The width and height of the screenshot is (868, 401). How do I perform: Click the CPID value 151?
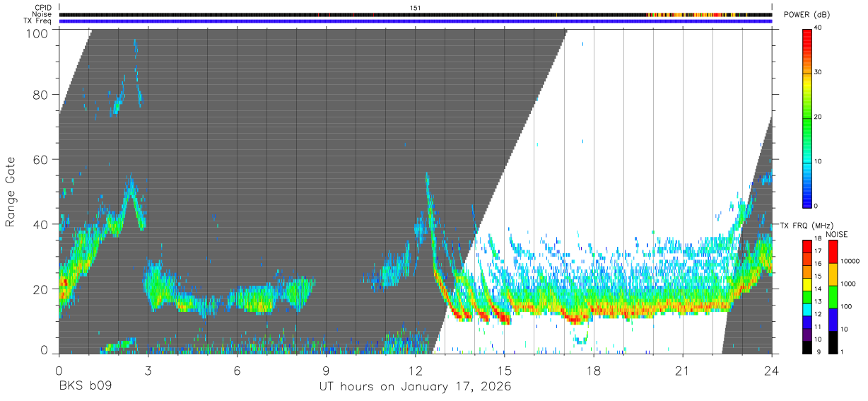416,8
